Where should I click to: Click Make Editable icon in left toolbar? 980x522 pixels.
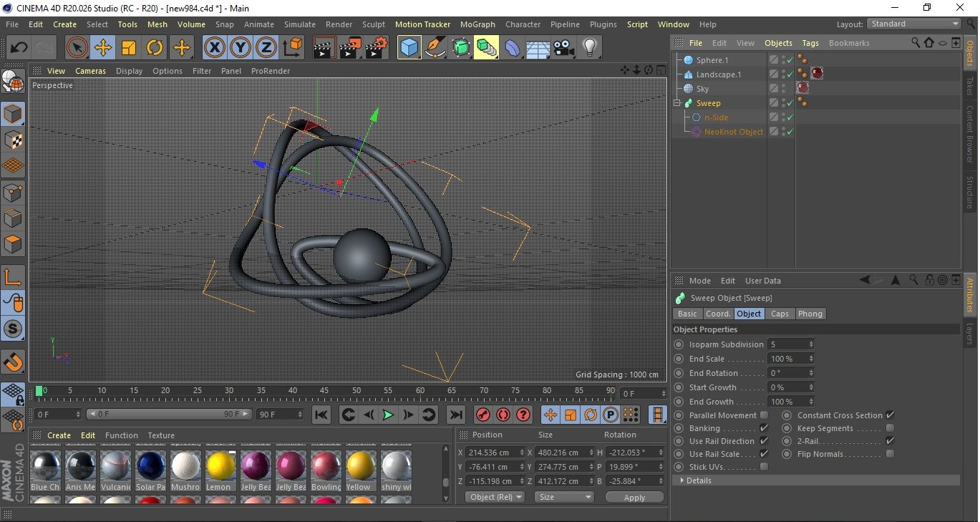coord(13,83)
